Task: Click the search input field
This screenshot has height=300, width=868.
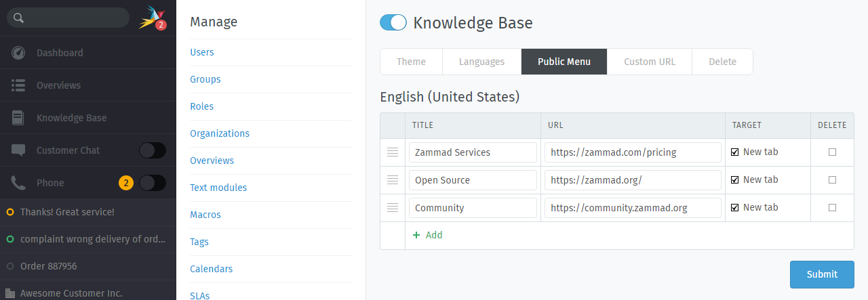Action: coord(68,18)
